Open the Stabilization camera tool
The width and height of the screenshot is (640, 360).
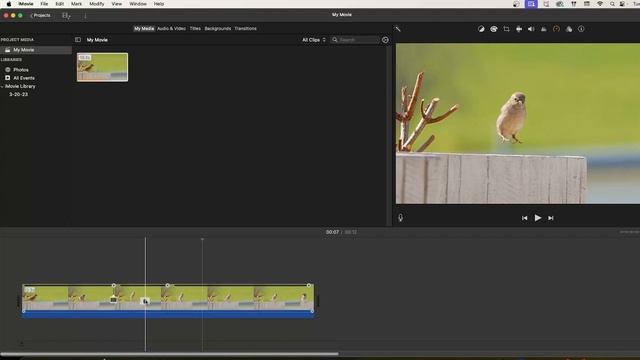tap(519, 29)
